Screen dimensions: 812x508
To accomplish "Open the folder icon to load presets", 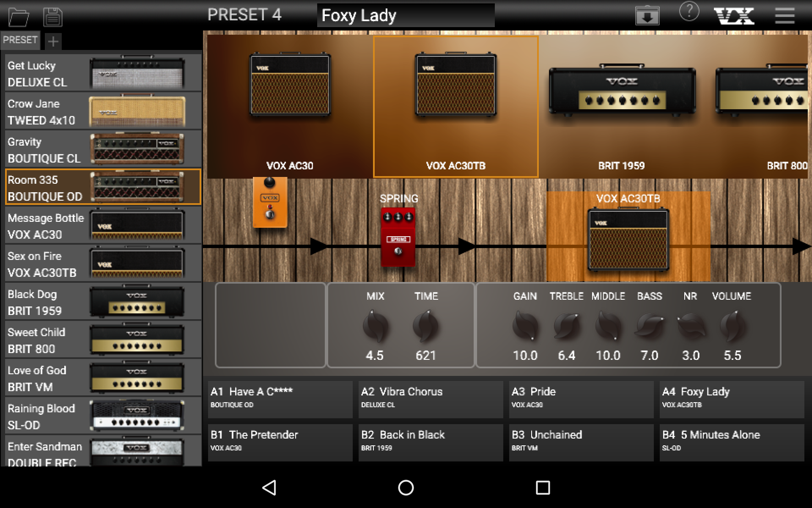I will pos(19,17).
